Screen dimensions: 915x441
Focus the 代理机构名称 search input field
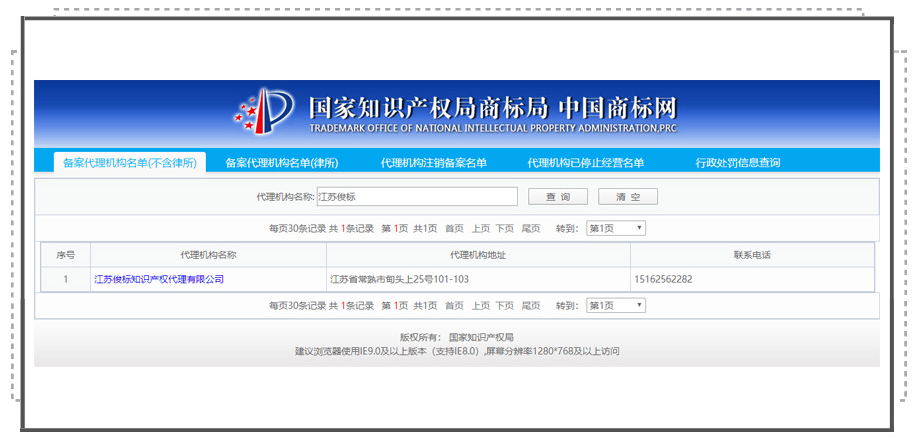[x=417, y=197]
